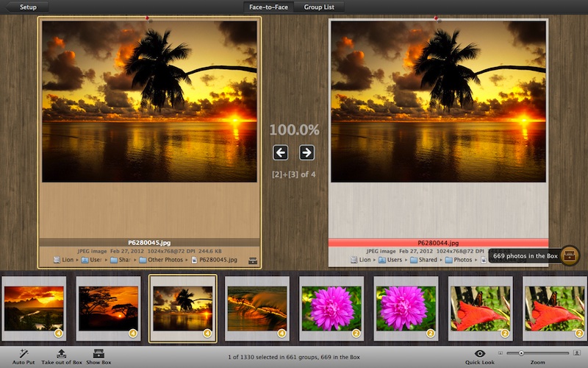This screenshot has width=588, height=368.
Task: Click the treasure box icon beside the tooltip
Action: pos(570,255)
